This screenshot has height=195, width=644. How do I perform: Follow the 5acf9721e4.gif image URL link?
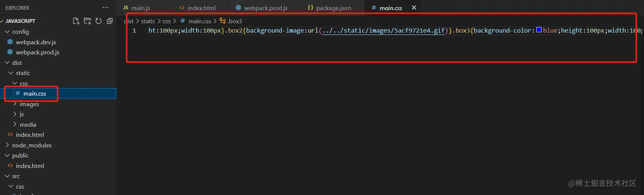(x=383, y=31)
